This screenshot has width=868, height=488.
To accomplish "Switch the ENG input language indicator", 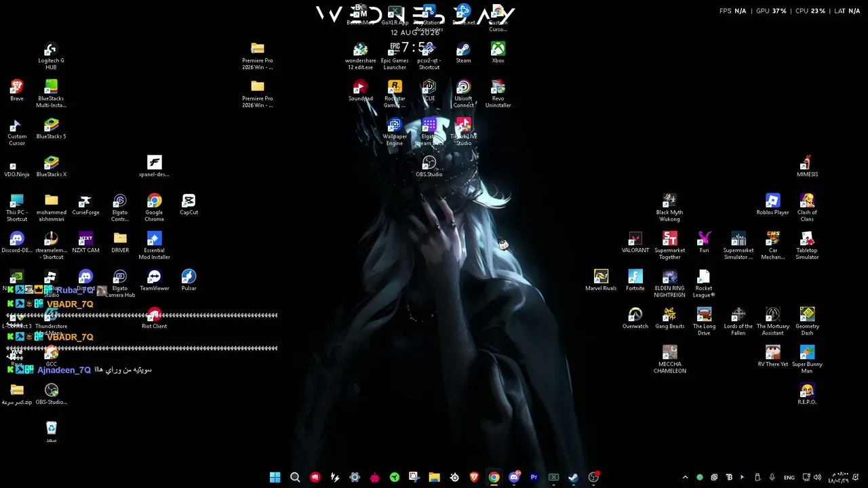I will tap(789, 477).
